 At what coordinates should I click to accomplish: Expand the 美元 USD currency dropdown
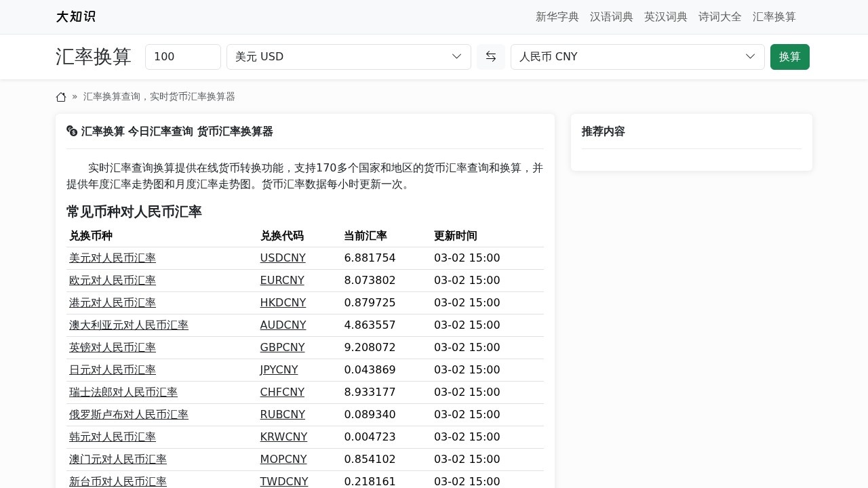(349, 57)
